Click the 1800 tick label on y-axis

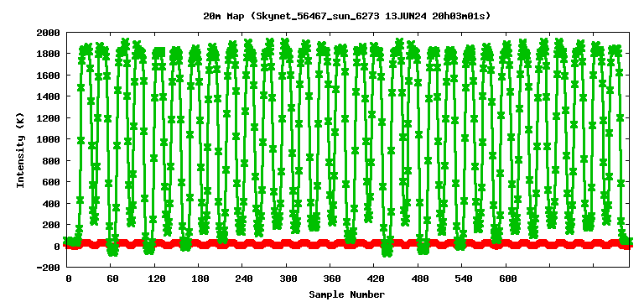[49, 54]
